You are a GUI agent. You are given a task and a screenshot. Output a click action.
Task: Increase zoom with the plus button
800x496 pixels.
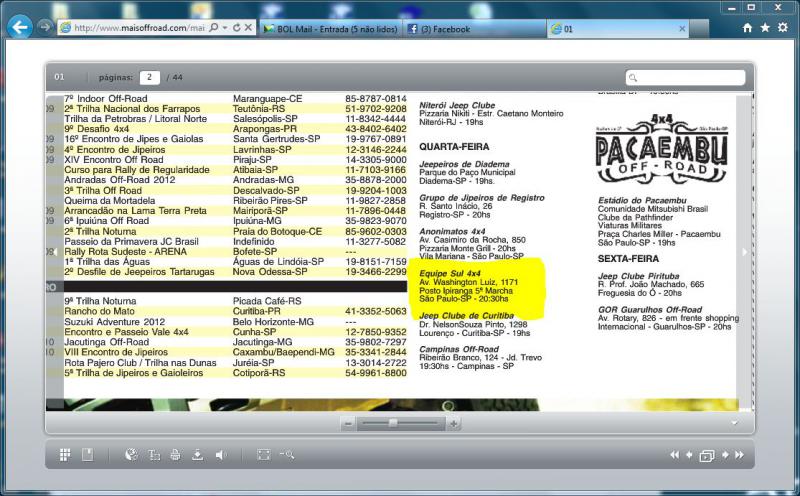point(454,424)
